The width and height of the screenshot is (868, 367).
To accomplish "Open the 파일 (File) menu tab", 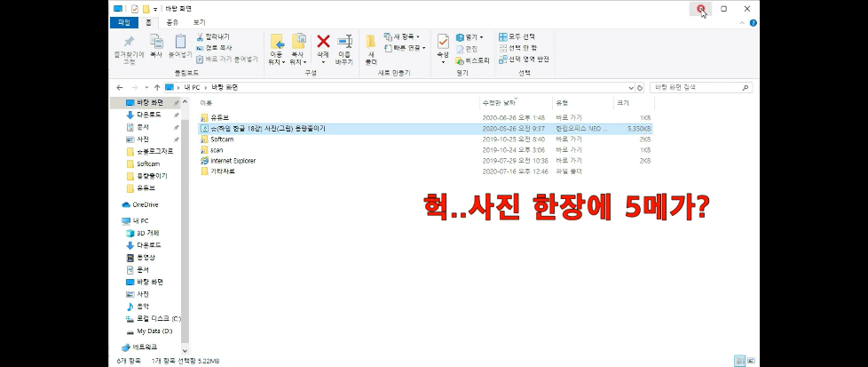I will pos(123,21).
